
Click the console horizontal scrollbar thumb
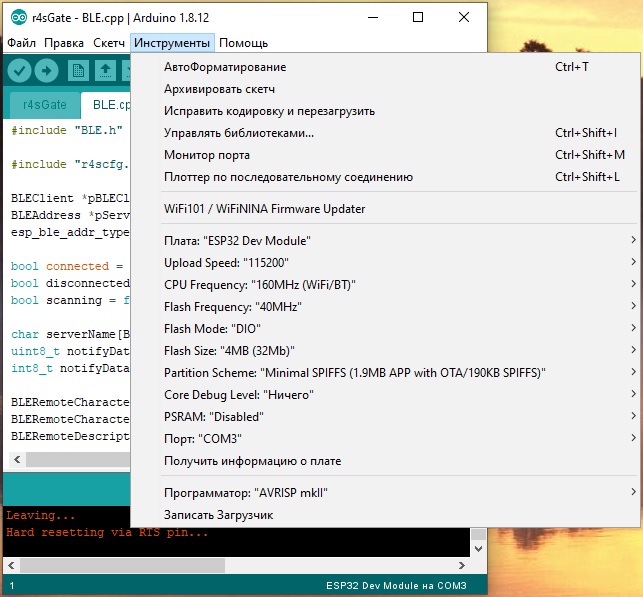pos(122,565)
